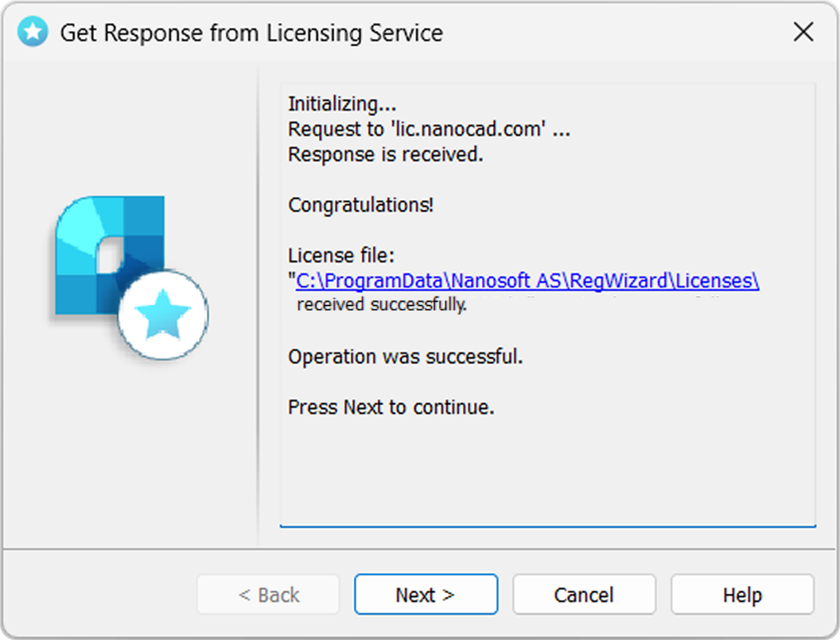Click the 'License file:' label
Image resolution: width=840 pixels, height=640 pixels.
point(340,255)
